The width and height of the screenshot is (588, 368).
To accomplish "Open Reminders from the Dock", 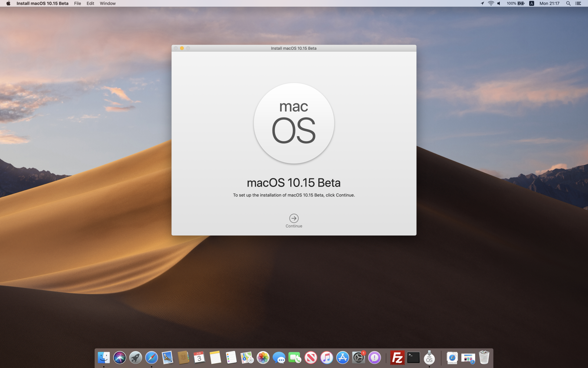I will tap(231, 357).
